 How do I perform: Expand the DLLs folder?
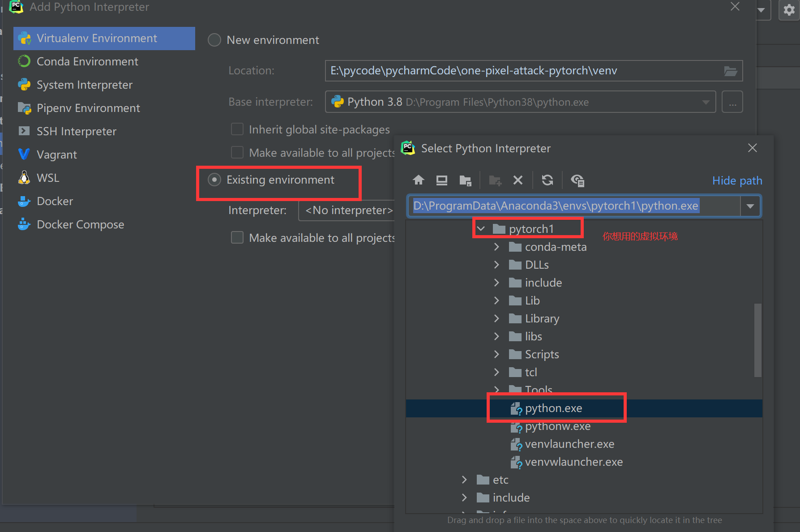click(496, 265)
